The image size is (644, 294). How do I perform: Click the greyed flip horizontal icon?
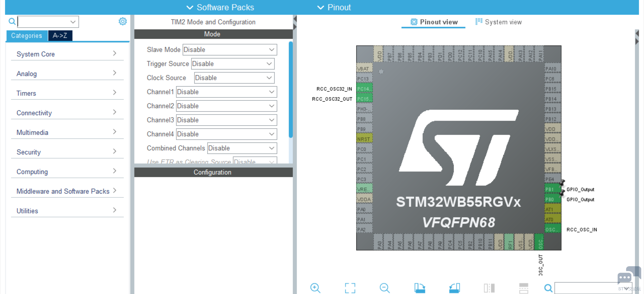click(489, 288)
